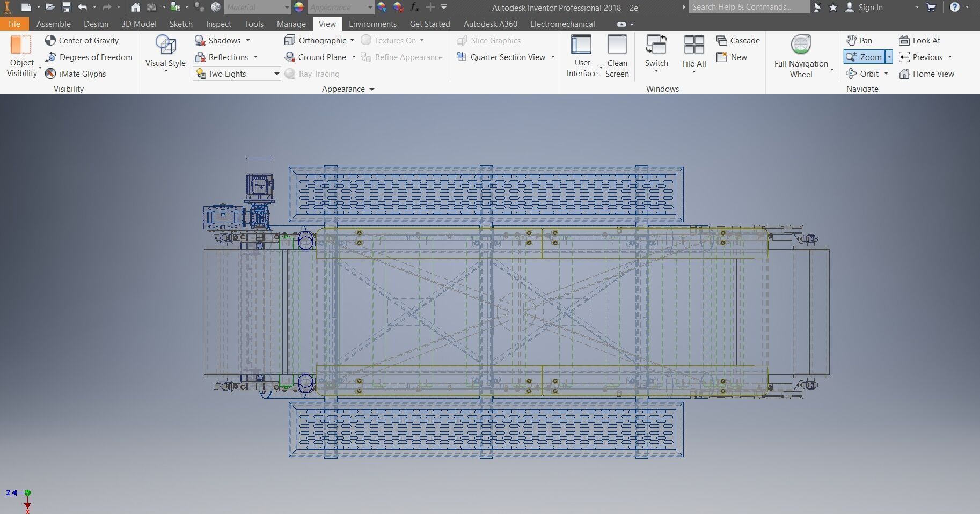The image size is (980, 514).
Task: Toggle Quarter Section View
Action: click(501, 57)
